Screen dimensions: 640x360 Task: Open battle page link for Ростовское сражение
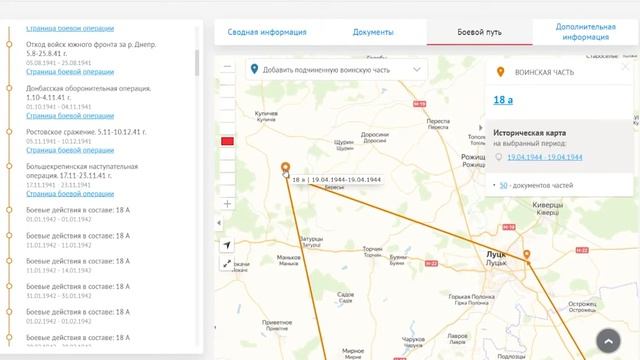(70, 150)
